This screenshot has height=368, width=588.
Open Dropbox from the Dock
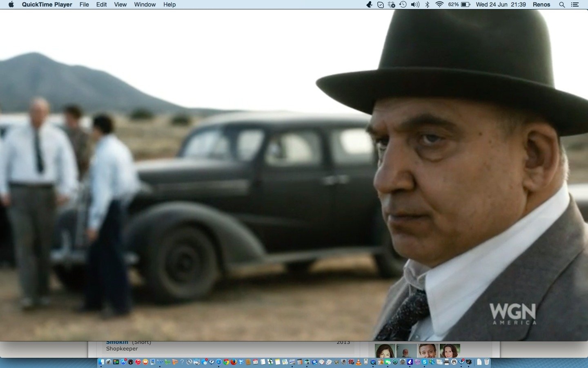241,362
